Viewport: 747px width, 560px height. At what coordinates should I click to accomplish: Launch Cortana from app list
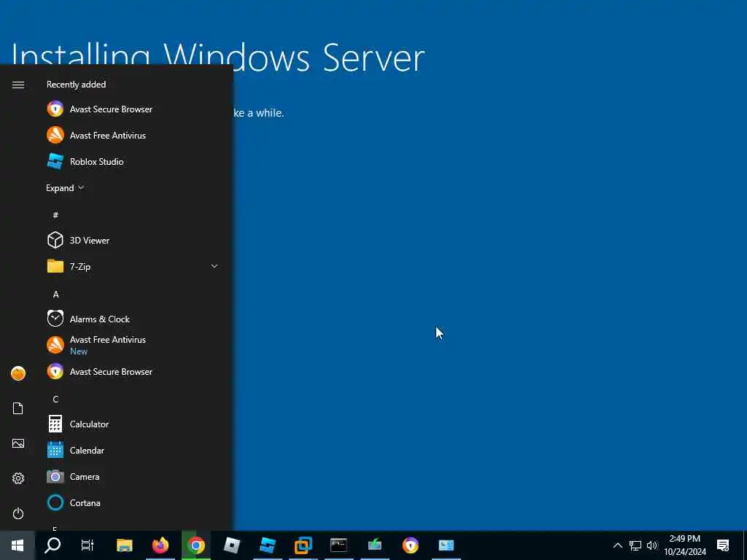click(x=134, y=503)
